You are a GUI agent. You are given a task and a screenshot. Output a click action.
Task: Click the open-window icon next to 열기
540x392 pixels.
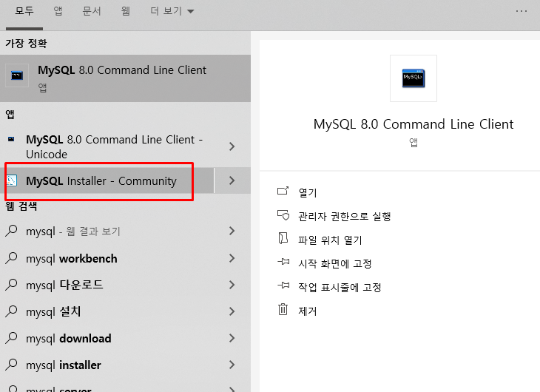[x=283, y=191]
